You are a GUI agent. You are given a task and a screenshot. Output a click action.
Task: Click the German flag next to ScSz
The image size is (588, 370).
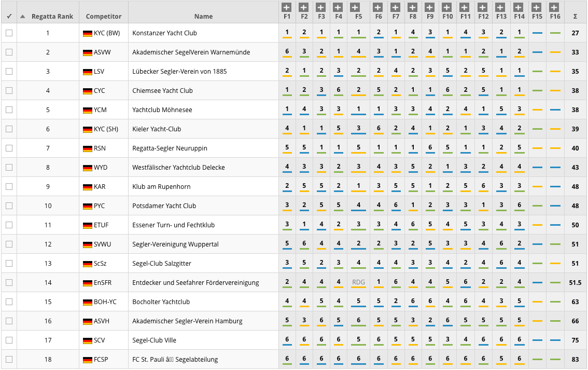[x=88, y=264]
